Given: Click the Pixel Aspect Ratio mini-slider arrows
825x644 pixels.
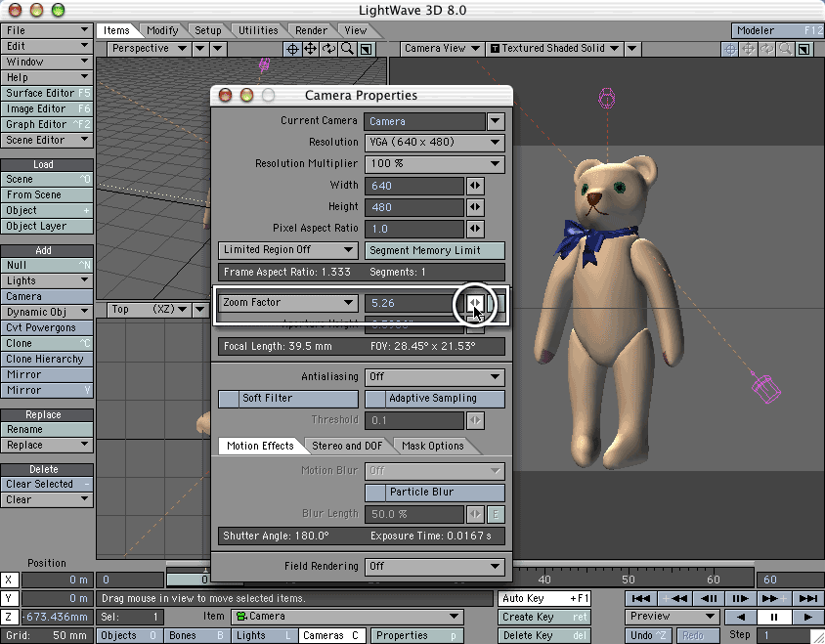Looking at the screenshot, I should pyautogui.click(x=475, y=229).
